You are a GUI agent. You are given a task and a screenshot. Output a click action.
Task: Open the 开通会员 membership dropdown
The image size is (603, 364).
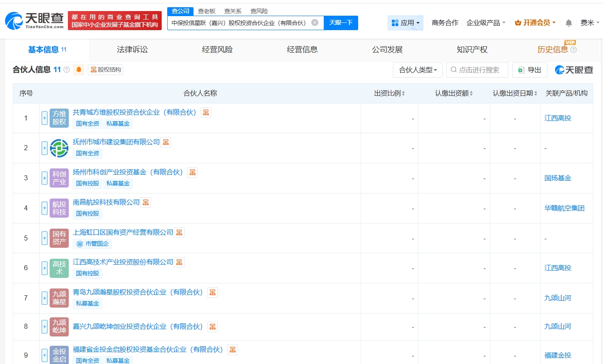point(535,23)
